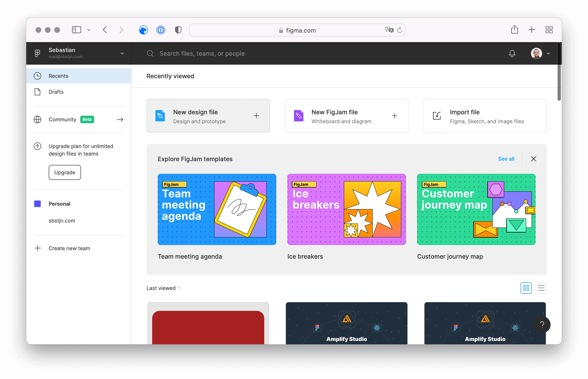Open See all FigJam templates

[x=506, y=159]
